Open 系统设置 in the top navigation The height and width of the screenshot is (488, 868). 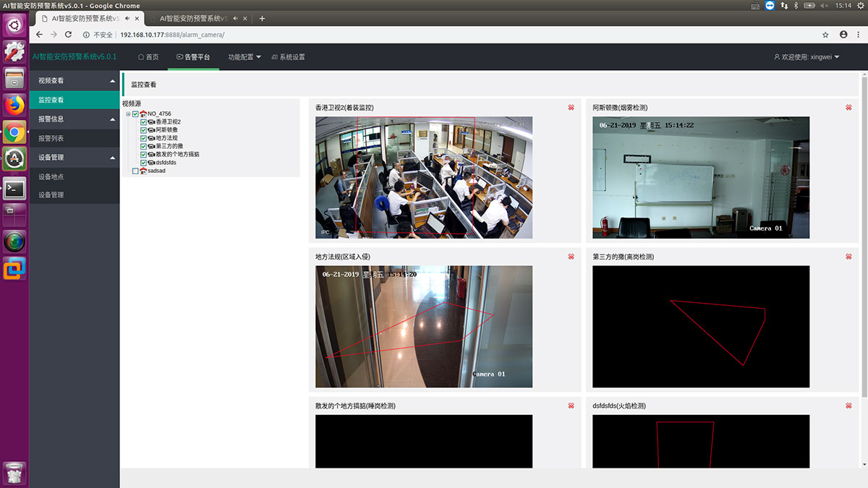(x=288, y=57)
